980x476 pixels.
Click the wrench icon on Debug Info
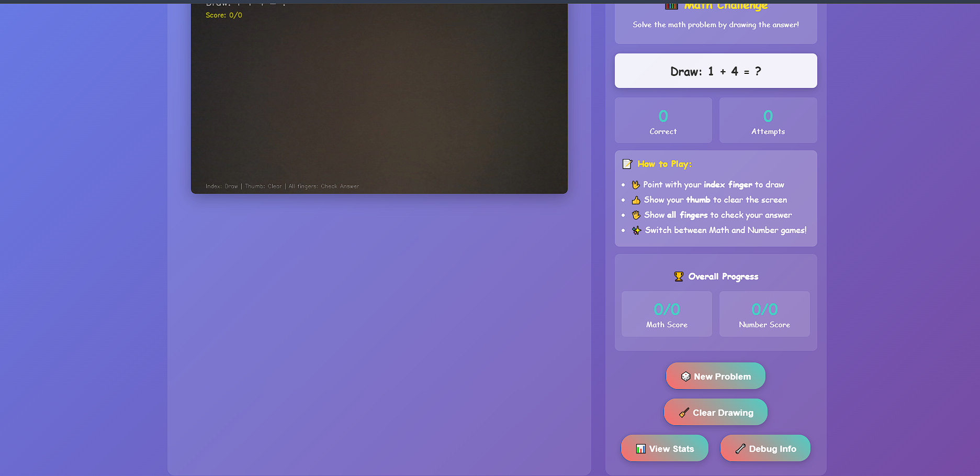740,449
